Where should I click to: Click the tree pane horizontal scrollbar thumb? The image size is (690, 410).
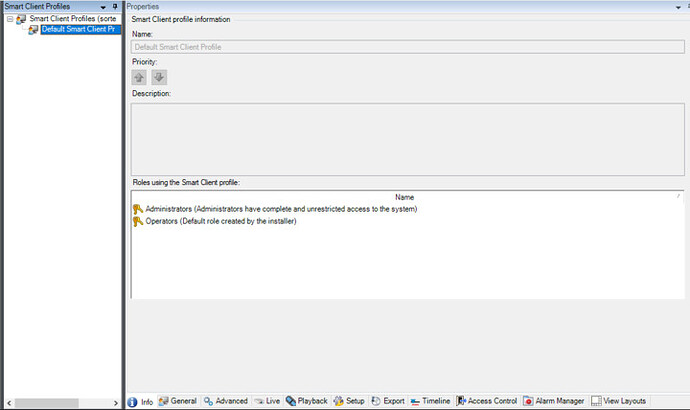47,403
